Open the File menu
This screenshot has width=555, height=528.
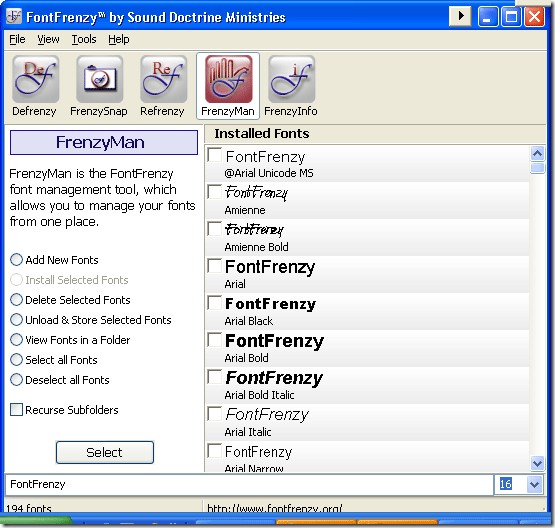[17, 39]
